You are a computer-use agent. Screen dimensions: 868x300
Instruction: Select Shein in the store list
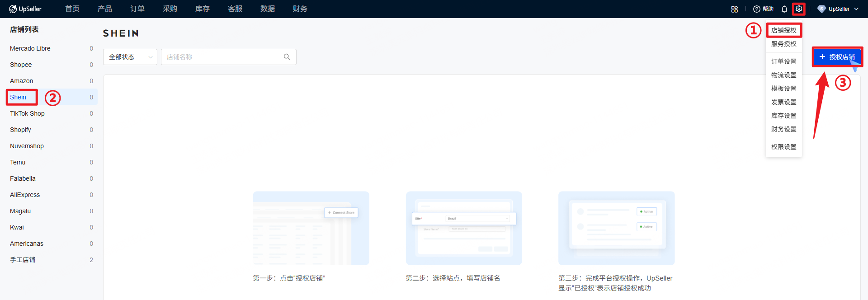[18, 97]
